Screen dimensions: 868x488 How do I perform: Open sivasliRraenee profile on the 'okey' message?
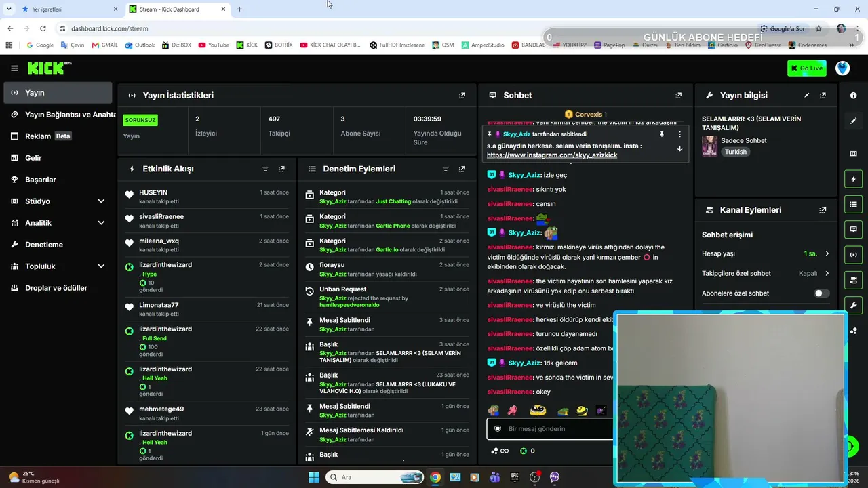[x=510, y=392]
